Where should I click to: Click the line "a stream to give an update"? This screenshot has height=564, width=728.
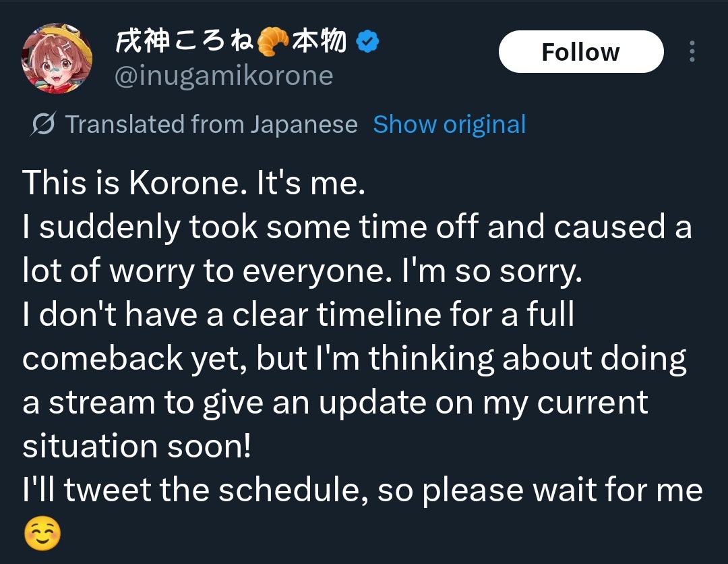click(335, 403)
